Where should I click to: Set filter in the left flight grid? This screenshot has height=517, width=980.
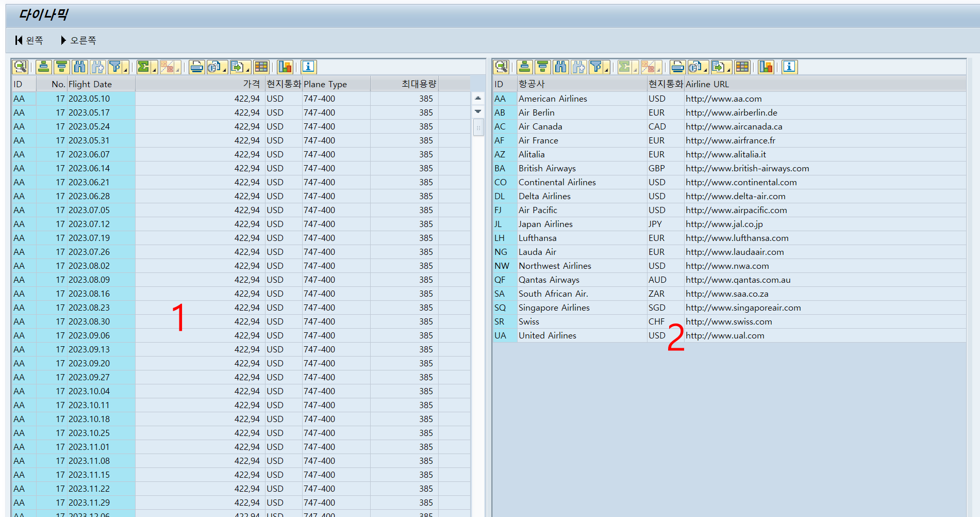point(114,67)
